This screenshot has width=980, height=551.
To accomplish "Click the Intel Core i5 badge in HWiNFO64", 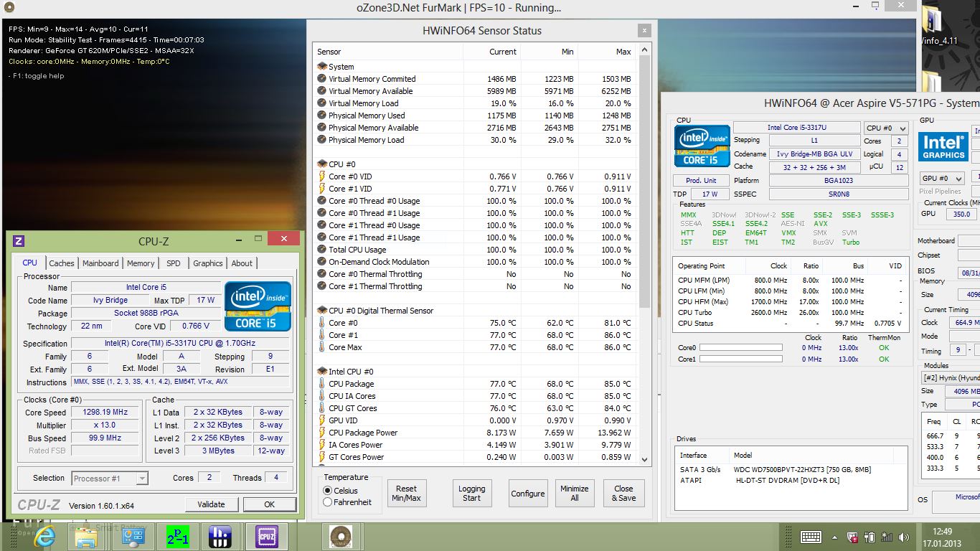I will pyautogui.click(x=702, y=146).
